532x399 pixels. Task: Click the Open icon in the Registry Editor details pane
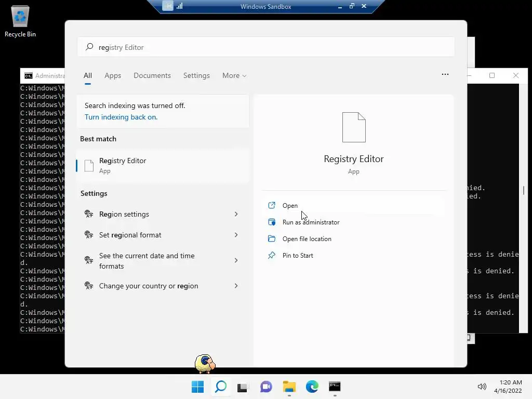(x=271, y=205)
